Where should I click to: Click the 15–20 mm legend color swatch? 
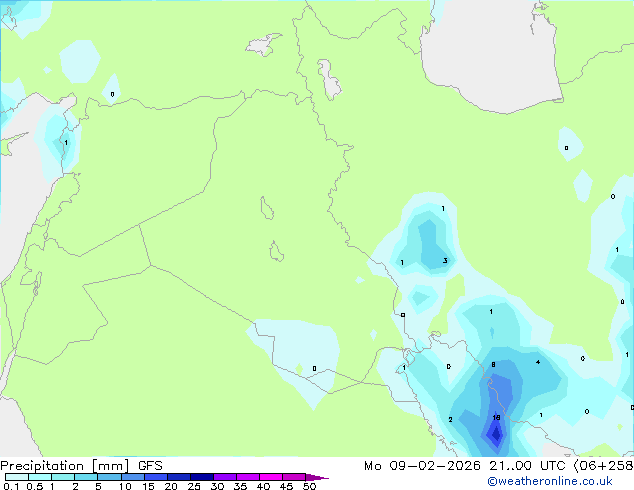click(x=155, y=477)
